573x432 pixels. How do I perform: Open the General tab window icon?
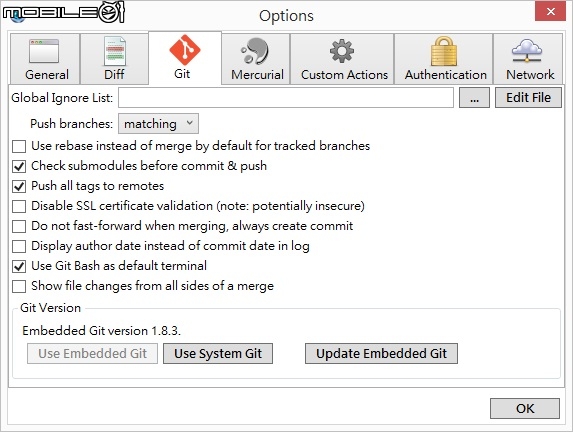click(x=44, y=51)
